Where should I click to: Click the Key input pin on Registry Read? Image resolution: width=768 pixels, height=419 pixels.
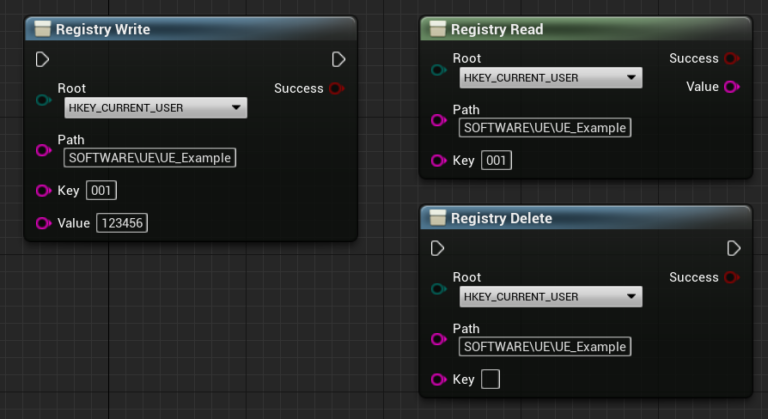coord(438,160)
